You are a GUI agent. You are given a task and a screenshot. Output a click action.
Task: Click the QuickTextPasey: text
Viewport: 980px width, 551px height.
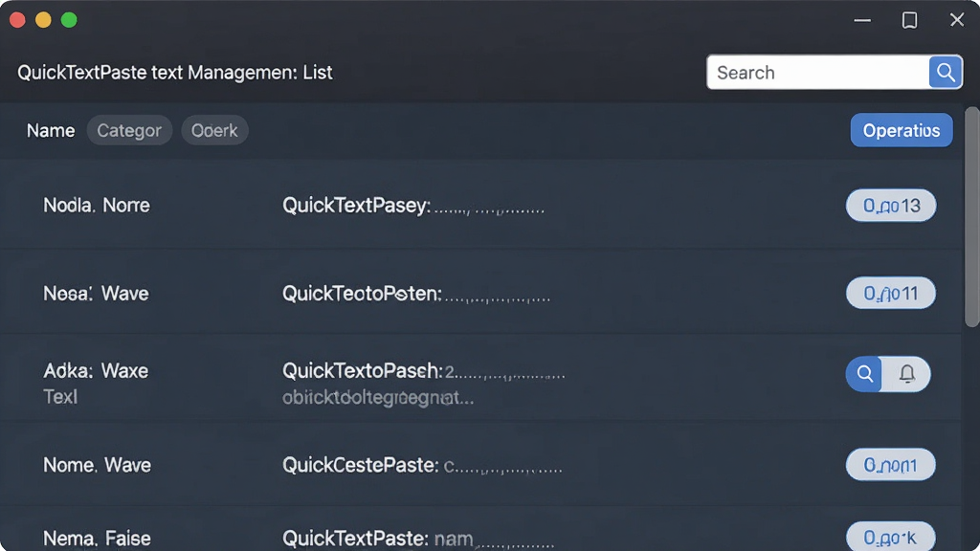(356, 205)
